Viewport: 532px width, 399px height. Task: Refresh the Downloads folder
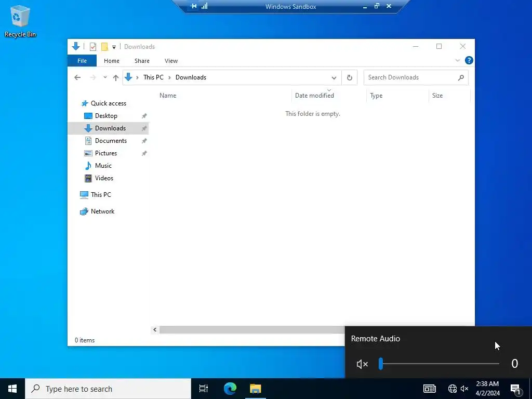coord(350,78)
